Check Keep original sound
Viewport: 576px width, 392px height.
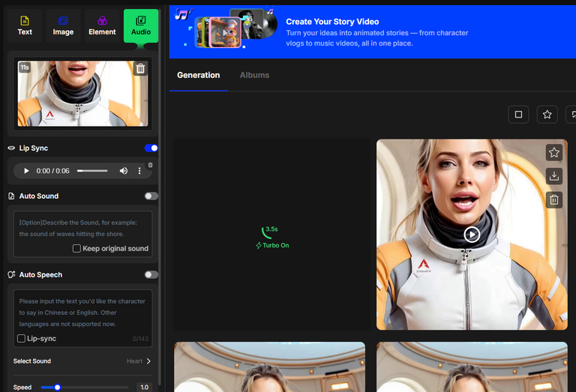click(76, 249)
